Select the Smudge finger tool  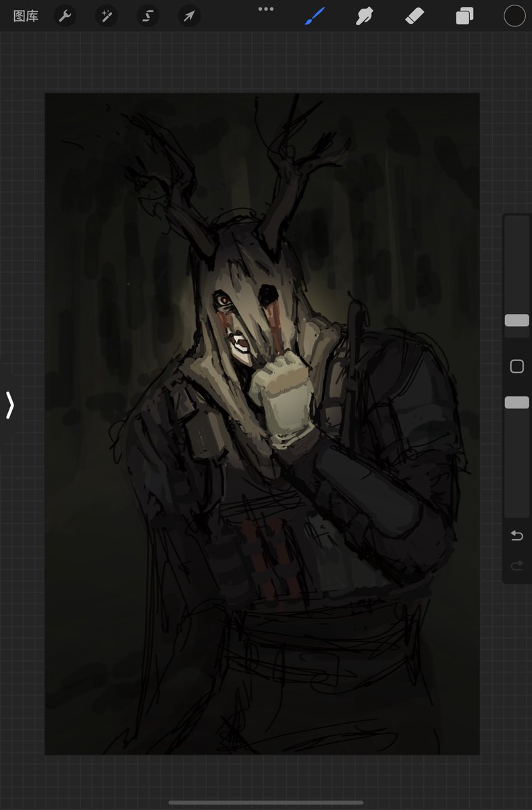365,16
